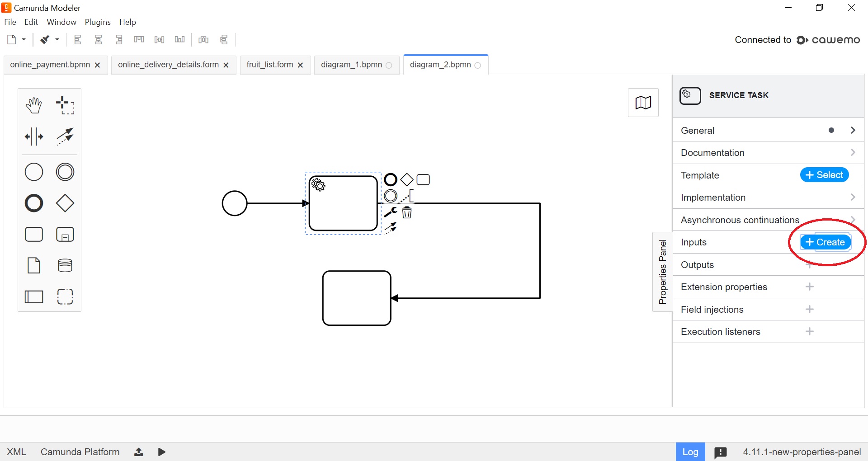Viewport: 868px width, 461px height.
Task: Activate the Global connect tool
Action: (65, 136)
